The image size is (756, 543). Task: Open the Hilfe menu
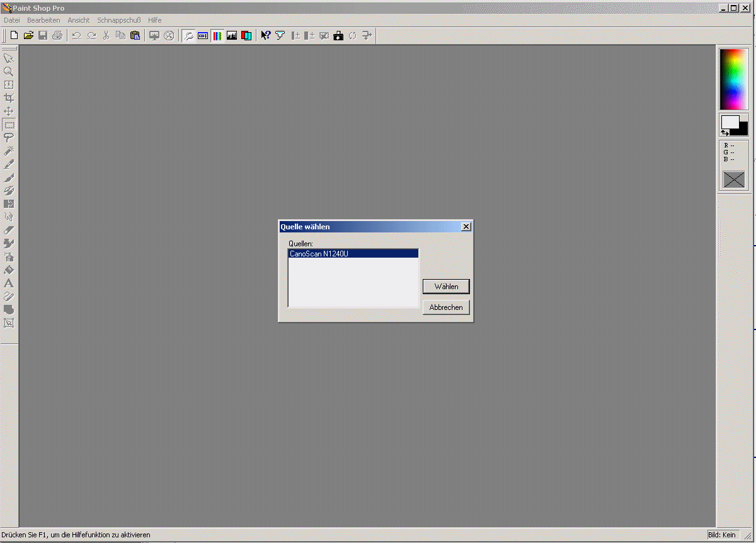point(155,20)
